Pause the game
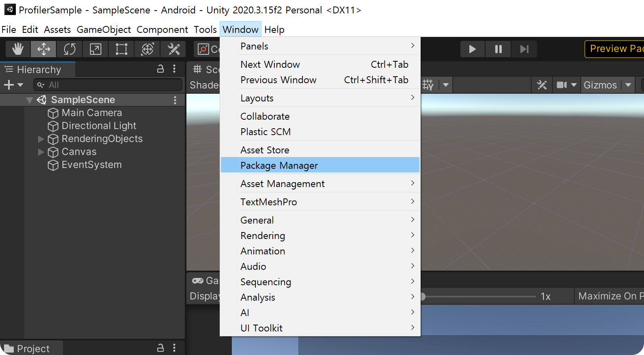 coord(498,49)
